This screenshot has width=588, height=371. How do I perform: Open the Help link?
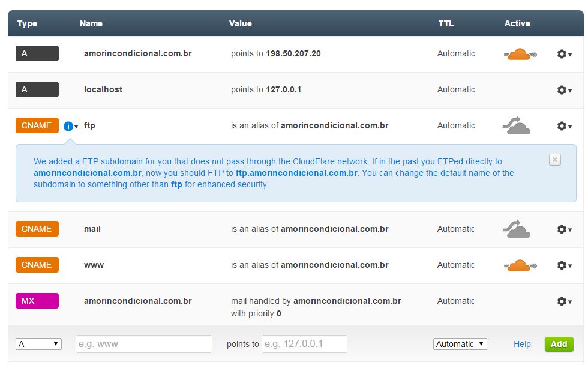tap(522, 344)
